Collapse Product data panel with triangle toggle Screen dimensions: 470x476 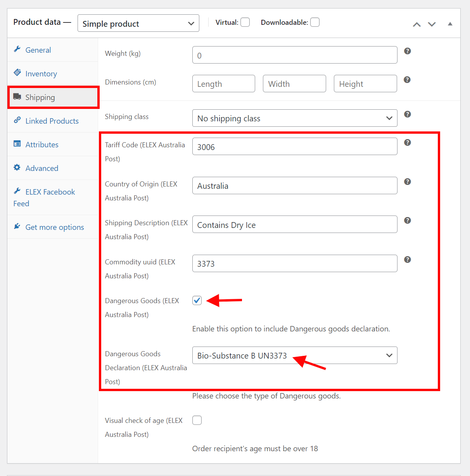(450, 24)
